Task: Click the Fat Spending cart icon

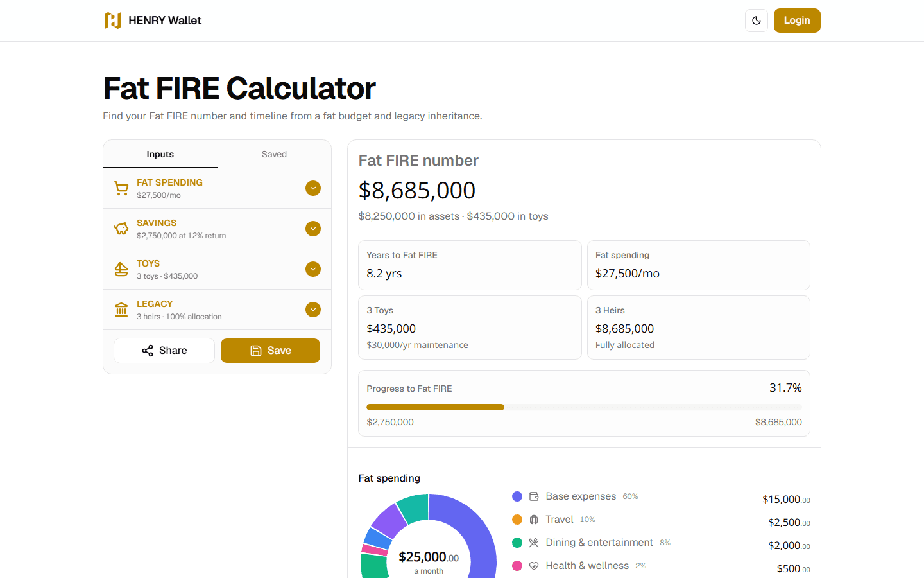Action: tap(121, 188)
